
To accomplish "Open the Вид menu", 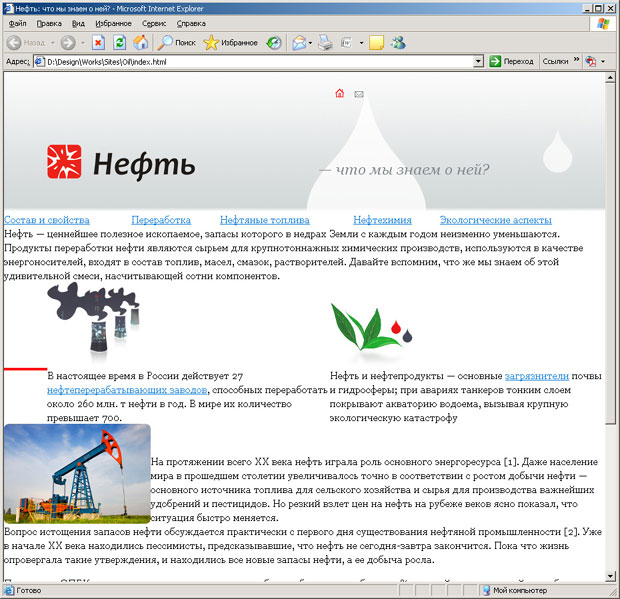I will click(78, 24).
